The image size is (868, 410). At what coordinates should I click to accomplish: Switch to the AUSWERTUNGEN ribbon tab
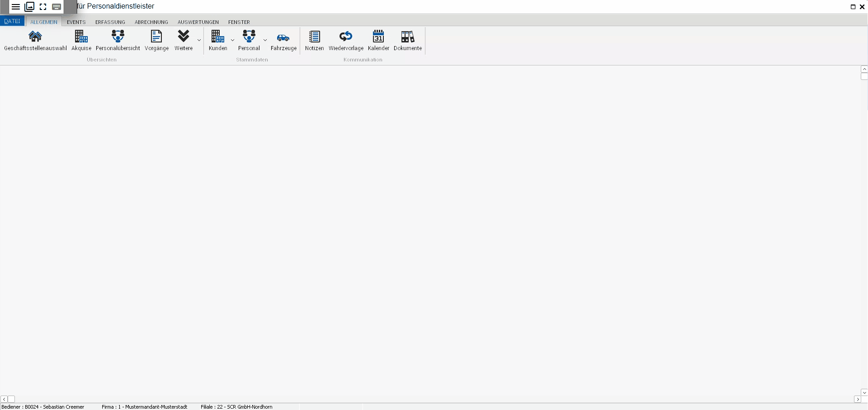198,22
